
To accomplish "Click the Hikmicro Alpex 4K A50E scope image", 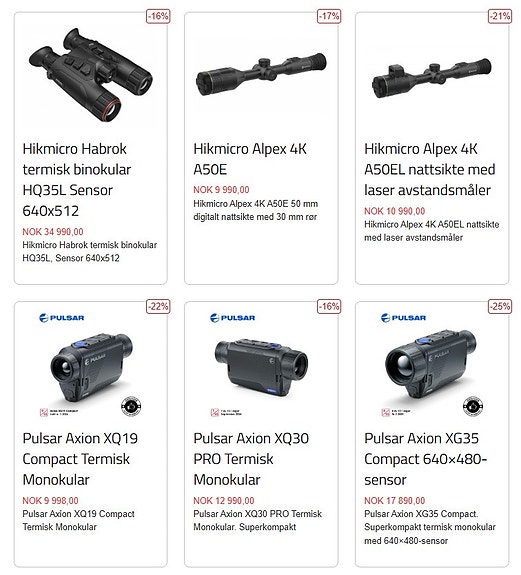I will [x=261, y=74].
